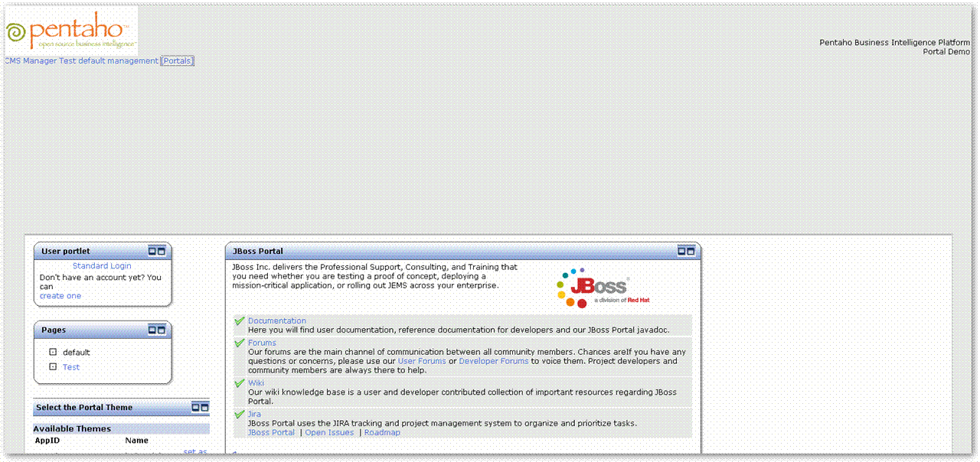Select default in the top navigation bar
This screenshot has height=462, width=980.
point(92,61)
